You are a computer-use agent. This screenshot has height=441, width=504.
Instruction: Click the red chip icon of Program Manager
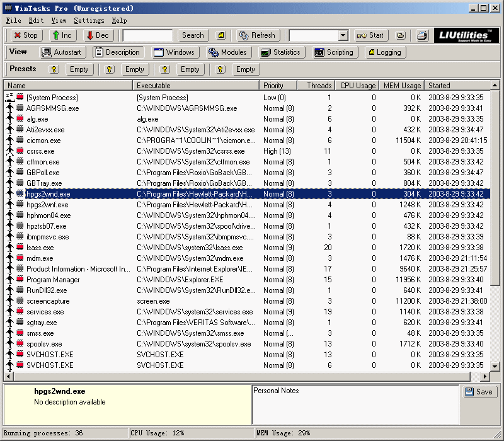coord(20,279)
